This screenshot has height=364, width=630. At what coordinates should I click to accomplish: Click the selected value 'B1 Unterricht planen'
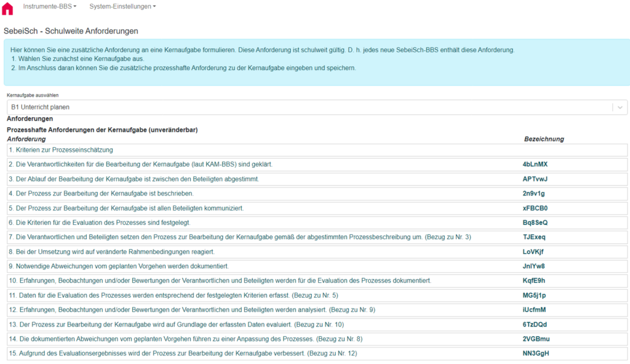pyautogui.click(x=40, y=107)
